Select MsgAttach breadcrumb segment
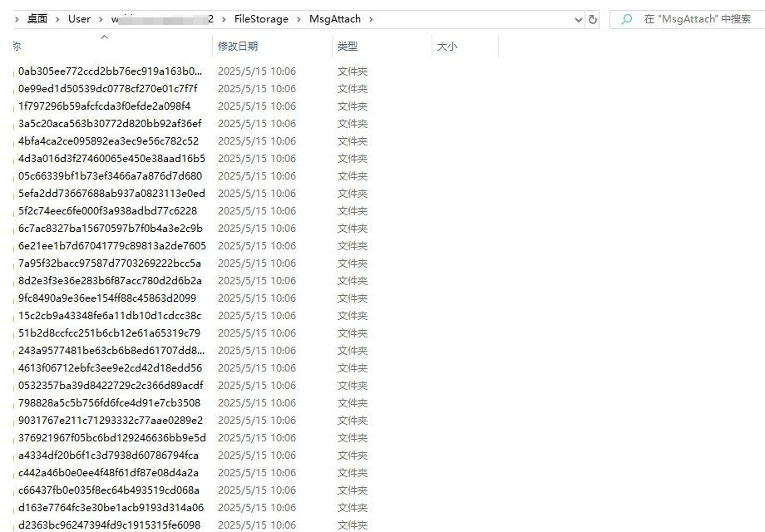765x532 pixels. click(334, 19)
